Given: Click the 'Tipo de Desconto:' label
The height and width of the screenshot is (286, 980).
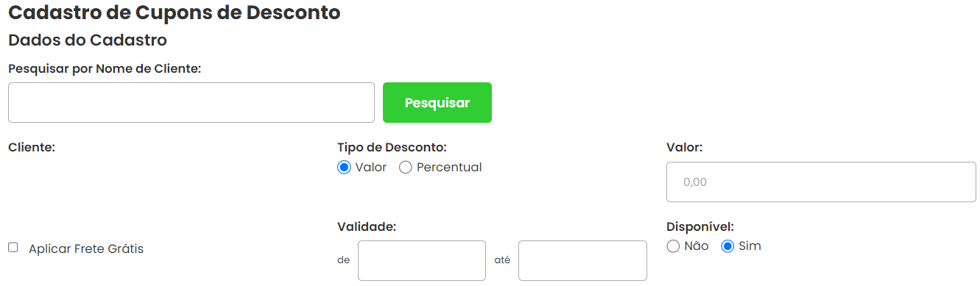Looking at the screenshot, I should click(392, 147).
